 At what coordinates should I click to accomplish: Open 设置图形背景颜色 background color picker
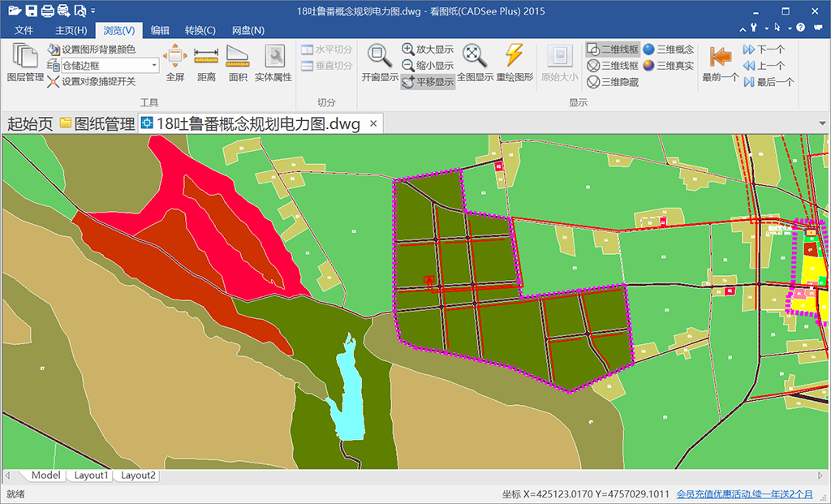91,50
